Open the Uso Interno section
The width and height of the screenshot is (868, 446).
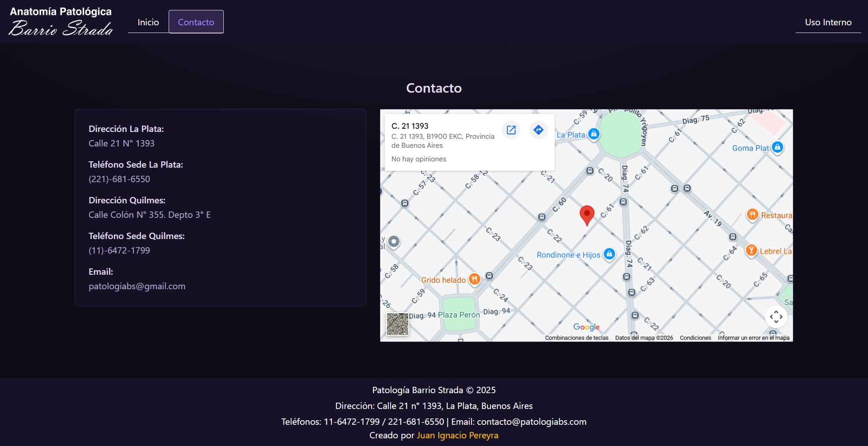coord(828,22)
